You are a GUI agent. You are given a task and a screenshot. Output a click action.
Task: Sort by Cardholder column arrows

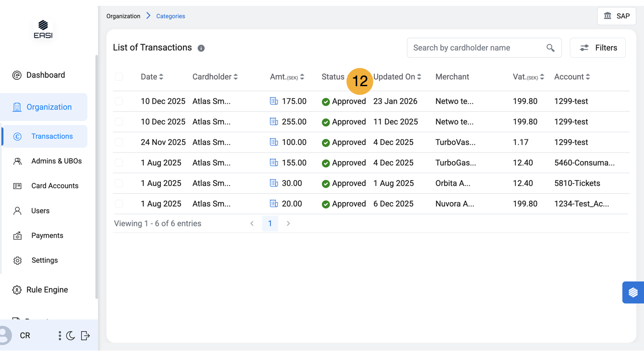point(235,77)
